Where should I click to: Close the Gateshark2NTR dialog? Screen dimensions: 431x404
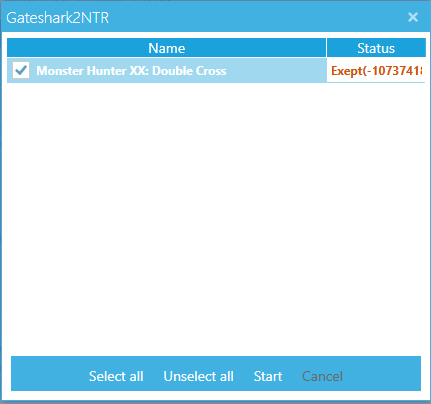tap(413, 17)
